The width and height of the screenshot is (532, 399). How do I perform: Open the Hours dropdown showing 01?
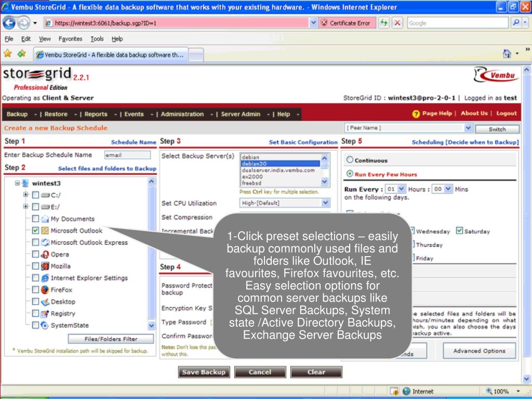[402, 189]
